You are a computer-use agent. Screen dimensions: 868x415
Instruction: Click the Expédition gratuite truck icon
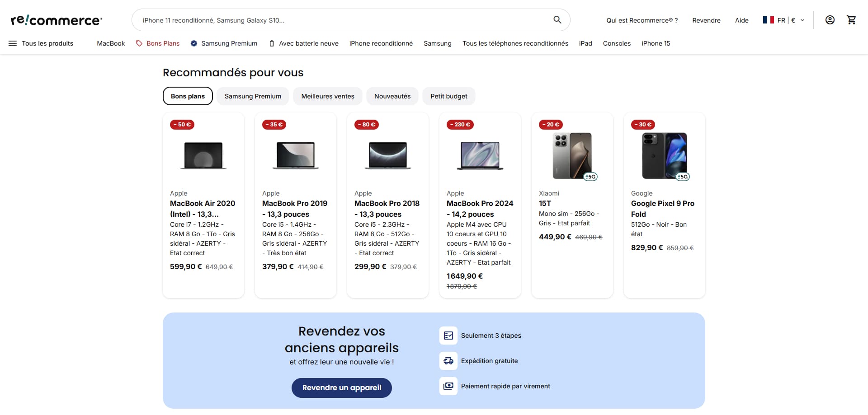448,361
